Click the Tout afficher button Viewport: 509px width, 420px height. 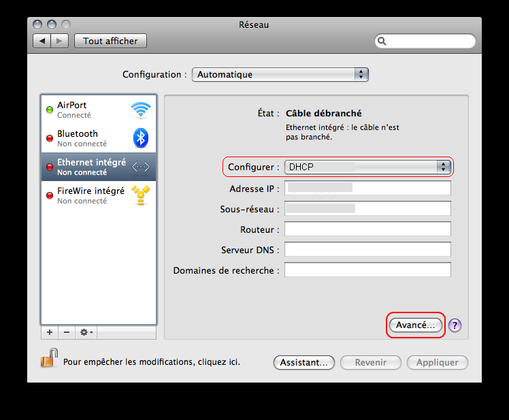click(110, 41)
